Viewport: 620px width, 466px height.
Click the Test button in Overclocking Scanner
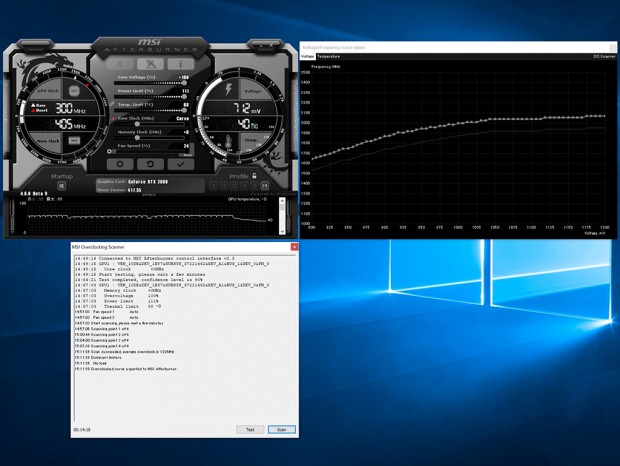click(x=250, y=429)
